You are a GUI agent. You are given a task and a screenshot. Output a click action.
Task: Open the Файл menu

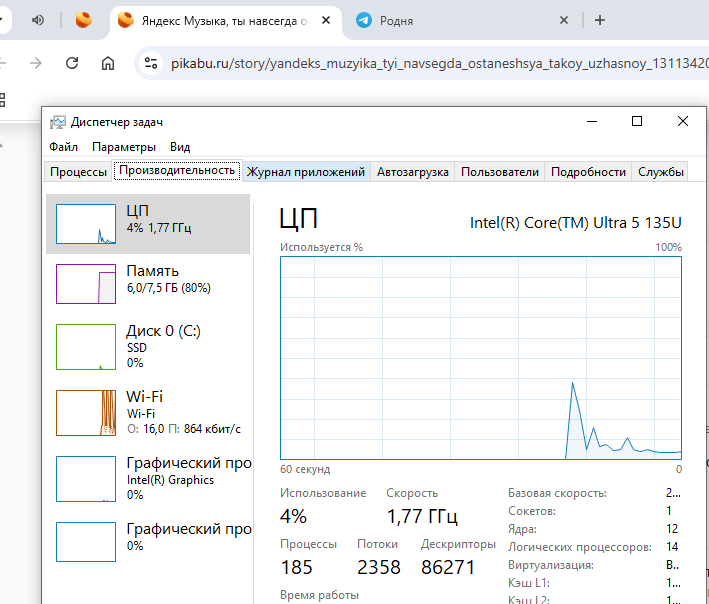click(x=63, y=147)
